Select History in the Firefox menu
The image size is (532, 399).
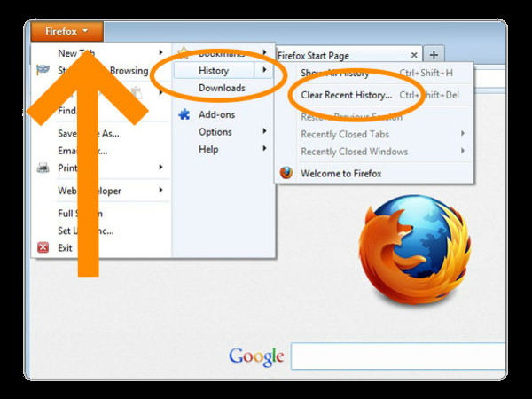[214, 71]
